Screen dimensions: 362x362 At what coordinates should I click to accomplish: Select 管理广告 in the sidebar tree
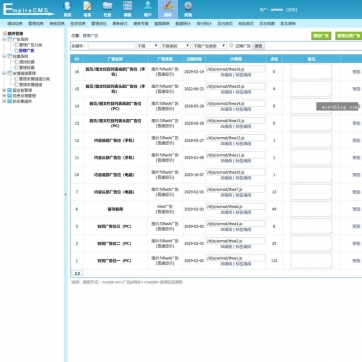tap(26, 51)
